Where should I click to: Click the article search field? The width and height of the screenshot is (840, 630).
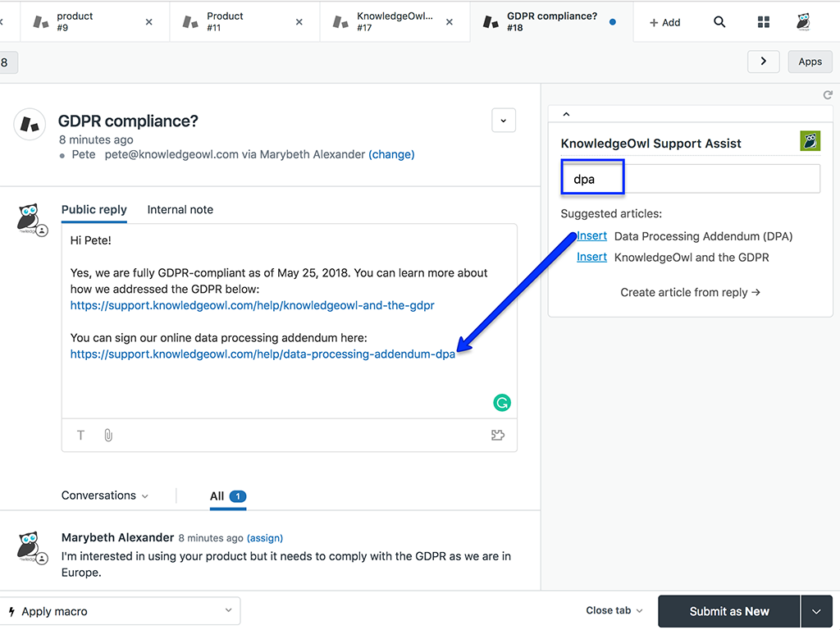690,179
